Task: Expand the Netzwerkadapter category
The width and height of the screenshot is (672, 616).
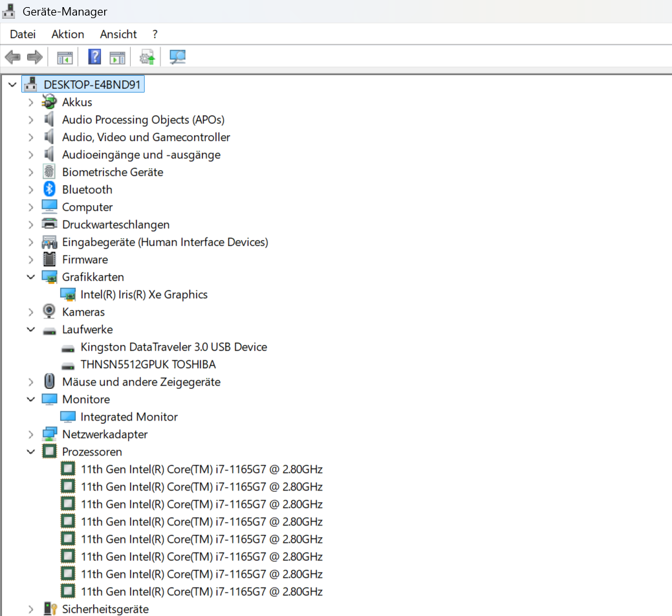Action: tap(30, 434)
